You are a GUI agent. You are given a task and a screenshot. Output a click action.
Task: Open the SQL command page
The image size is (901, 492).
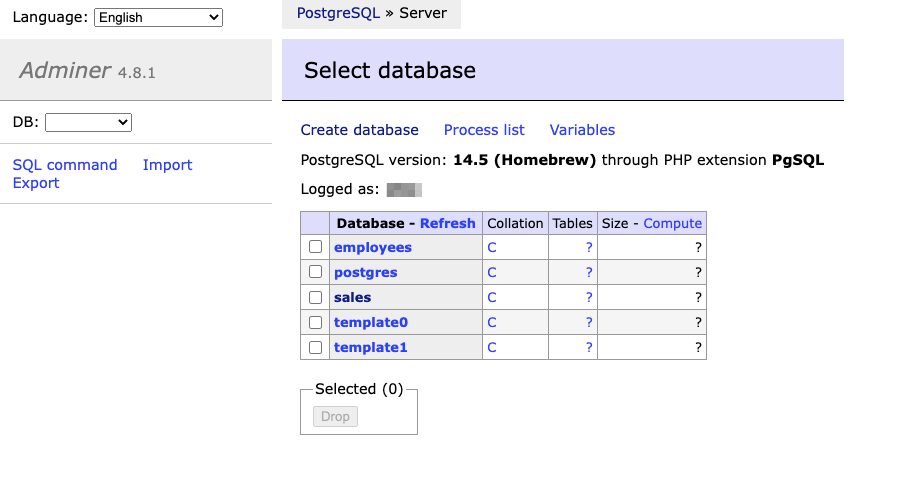pos(65,165)
